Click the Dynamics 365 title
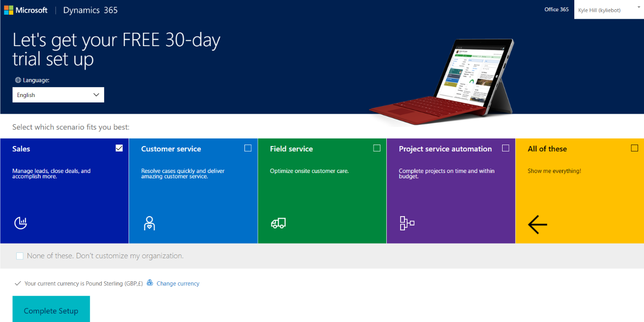Viewport: 644px width, 322px height. coord(90,10)
